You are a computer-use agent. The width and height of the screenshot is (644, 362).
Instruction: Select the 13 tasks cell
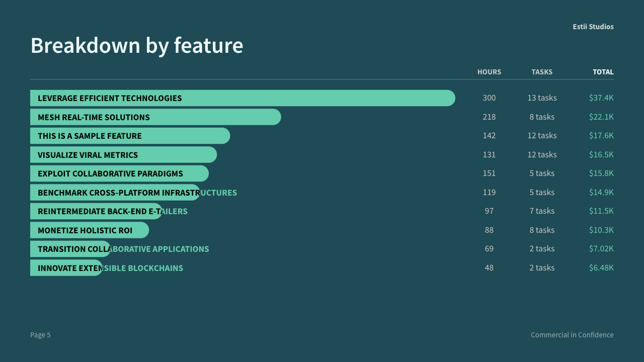(542, 98)
